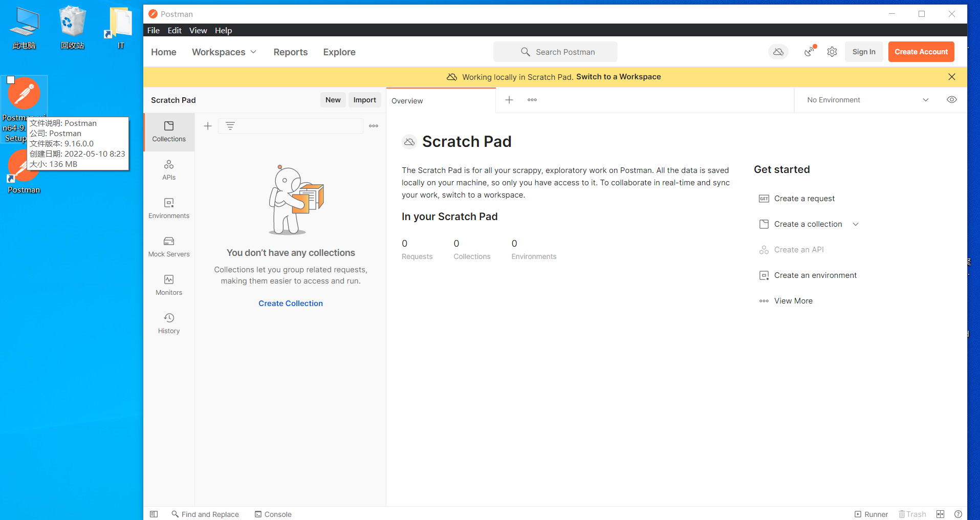Click the Postman logo in title bar
This screenshot has height=520, width=980.
[x=153, y=14]
